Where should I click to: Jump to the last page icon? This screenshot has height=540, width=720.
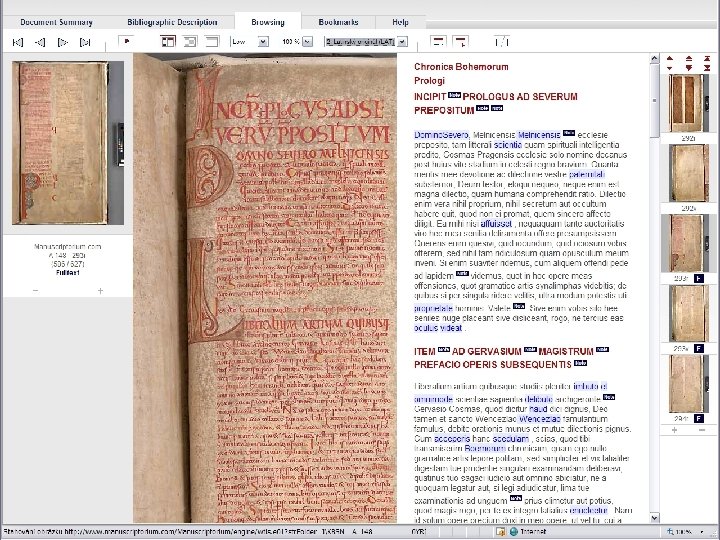pyautogui.click(x=85, y=42)
